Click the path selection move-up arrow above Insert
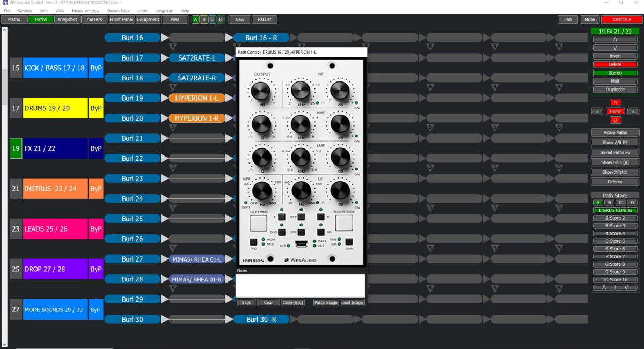The height and width of the screenshot is (349, 644). [615, 40]
